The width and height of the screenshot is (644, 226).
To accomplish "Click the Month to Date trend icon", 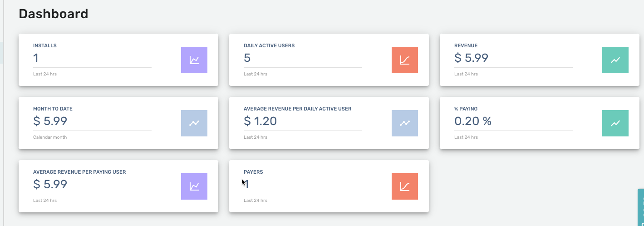I will [x=194, y=123].
